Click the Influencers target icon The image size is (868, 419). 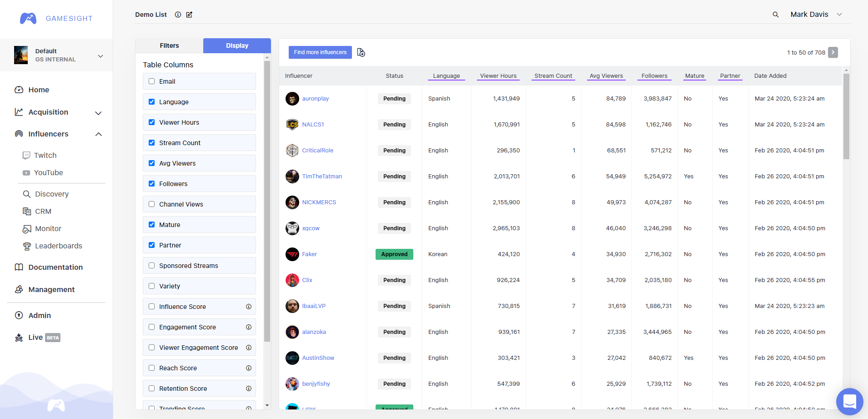(x=19, y=134)
